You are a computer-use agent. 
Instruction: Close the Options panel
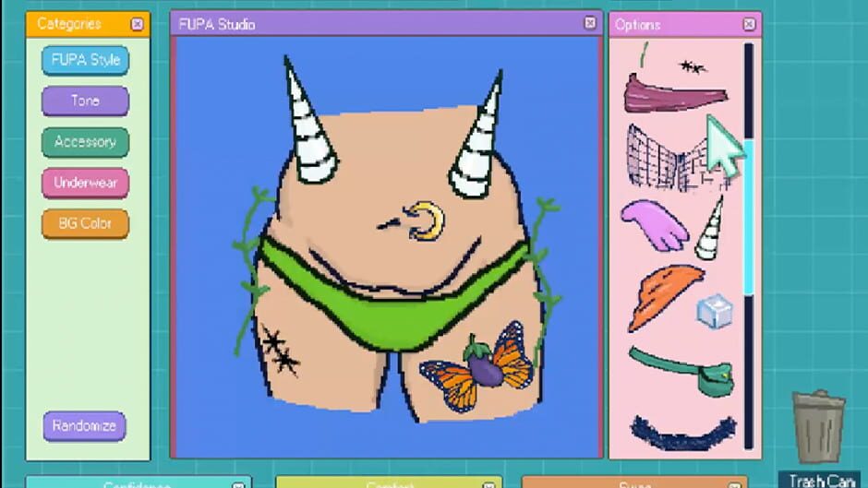tap(749, 24)
